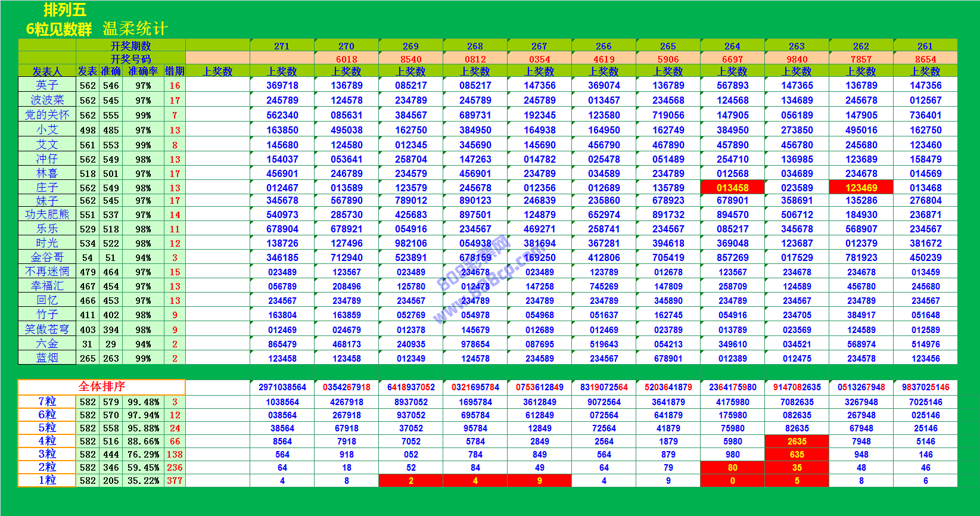Open the 功夫肥熊 publisher entry
This screenshot has height=516, width=980.
(46, 215)
